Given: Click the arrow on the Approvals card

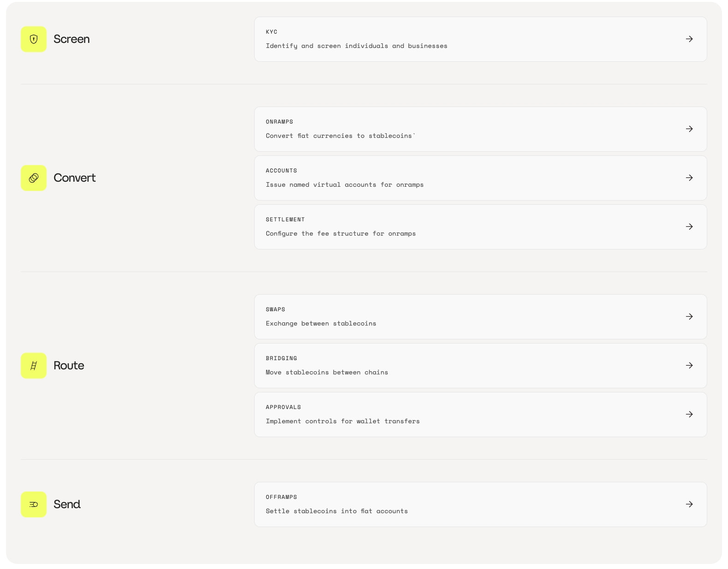Looking at the screenshot, I should pyautogui.click(x=689, y=415).
